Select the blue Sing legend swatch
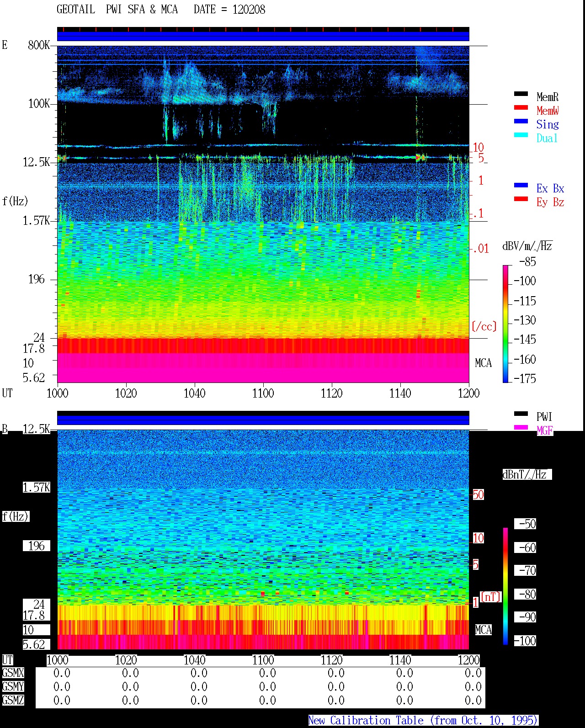Viewport: 585px width, 728px height. (x=521, y=122)
